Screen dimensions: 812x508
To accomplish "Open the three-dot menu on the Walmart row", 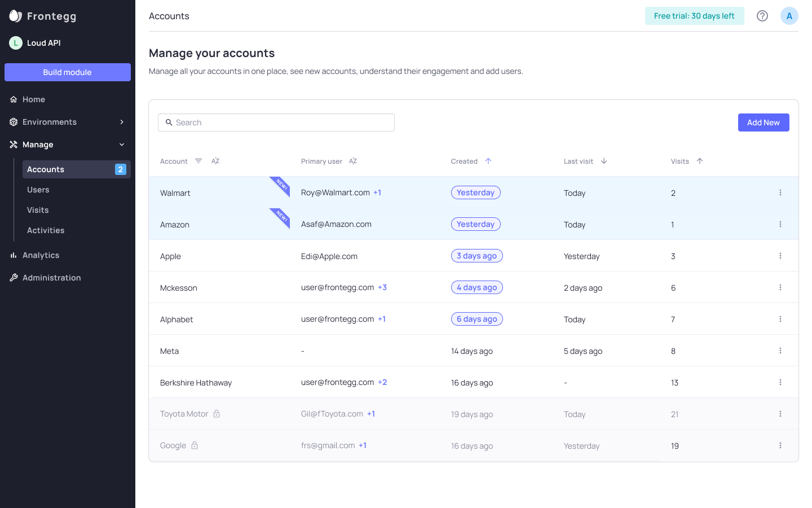I will coord(780,192).
